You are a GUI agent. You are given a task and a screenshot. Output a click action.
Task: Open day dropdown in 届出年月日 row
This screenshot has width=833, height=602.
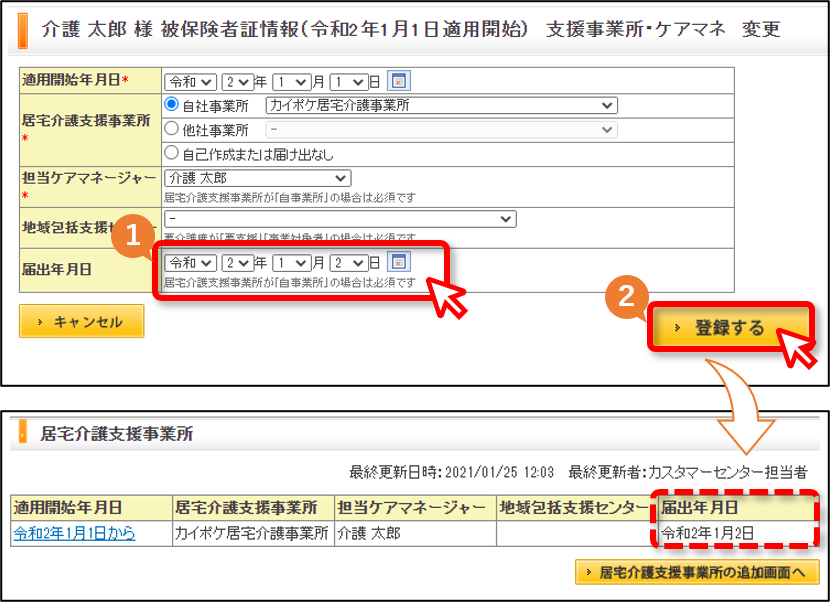coord(348,262)
